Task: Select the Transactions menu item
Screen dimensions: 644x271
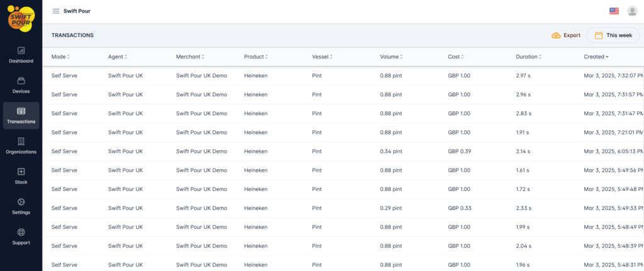Action: (x=21, y=116)
